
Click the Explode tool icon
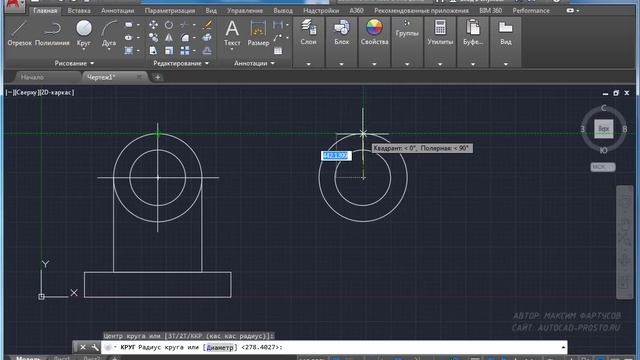[x=207, y=38]
